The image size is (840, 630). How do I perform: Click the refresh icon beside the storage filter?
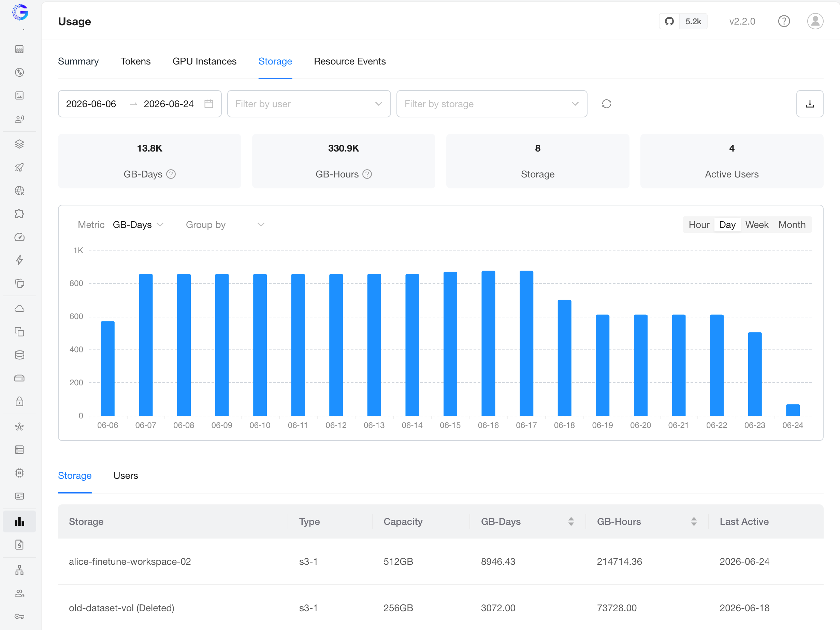[606, 104]
